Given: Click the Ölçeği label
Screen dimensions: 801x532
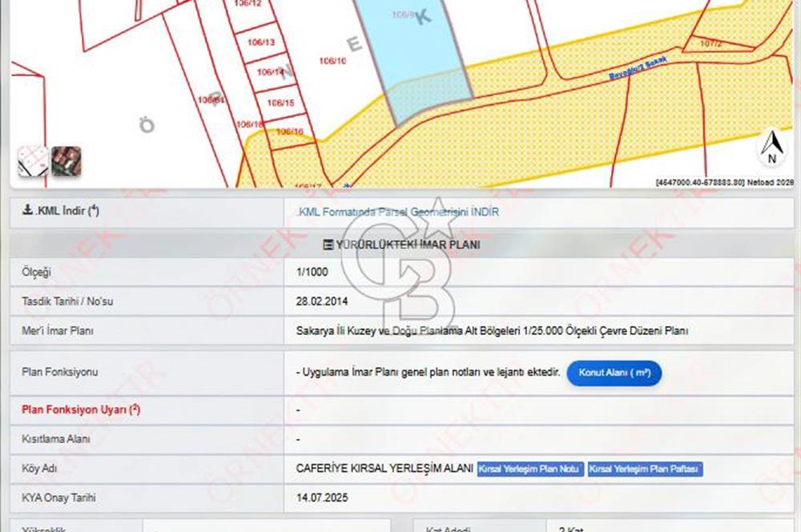Looking at the screenshot, I should pyautogui.click(x=36, y=272).
